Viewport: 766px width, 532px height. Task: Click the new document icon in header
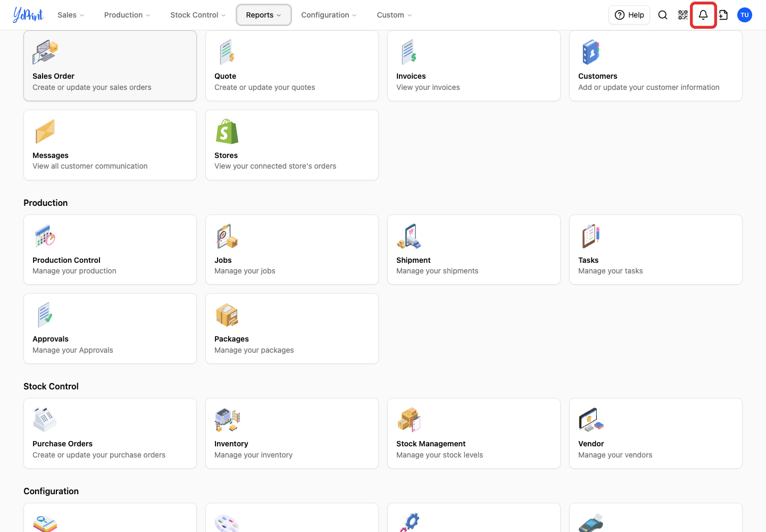tap(723, 15)
